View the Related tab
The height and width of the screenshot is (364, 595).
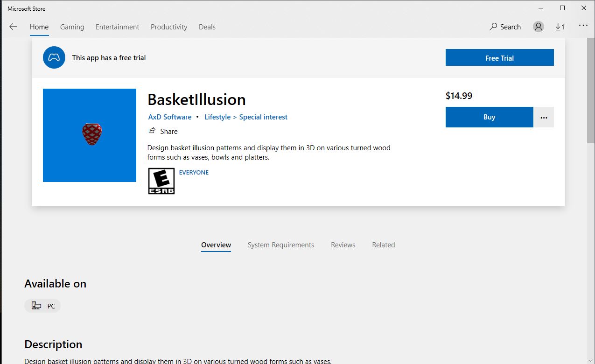point(383,245)
